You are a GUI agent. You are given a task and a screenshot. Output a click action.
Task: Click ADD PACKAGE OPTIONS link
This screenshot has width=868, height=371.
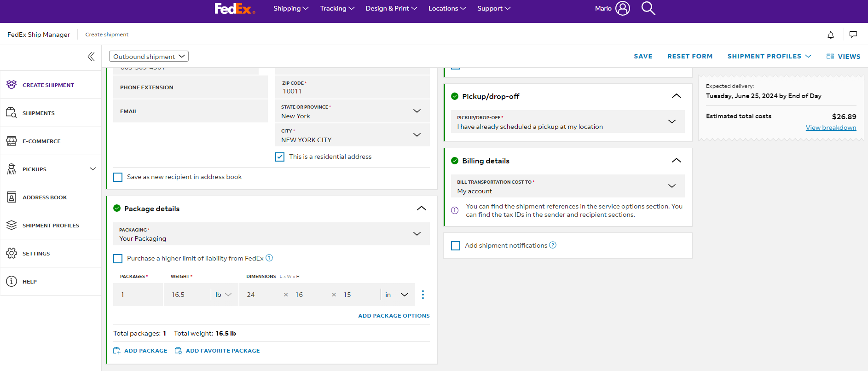click(394, 316)
